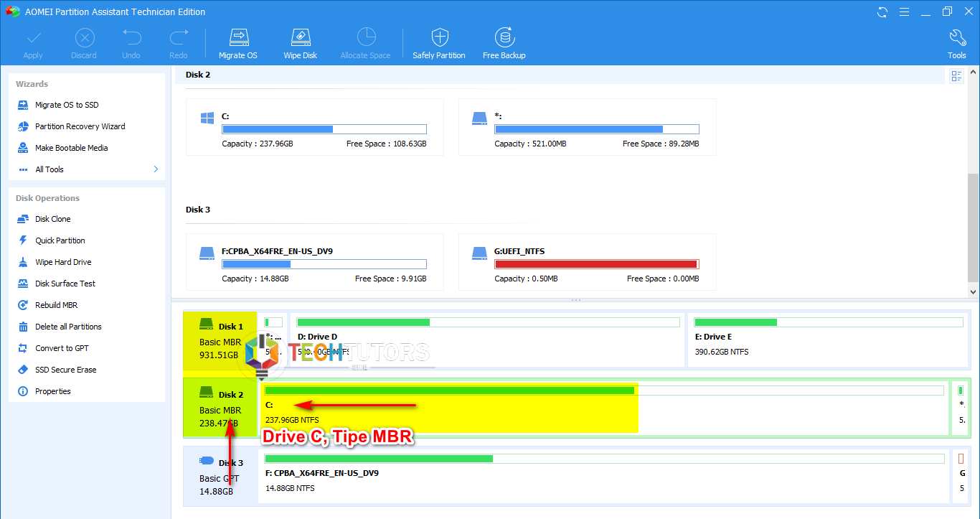The image size is (980, 519).
Task: Select Disk 1 header in disk map
Action: [220, 340]
